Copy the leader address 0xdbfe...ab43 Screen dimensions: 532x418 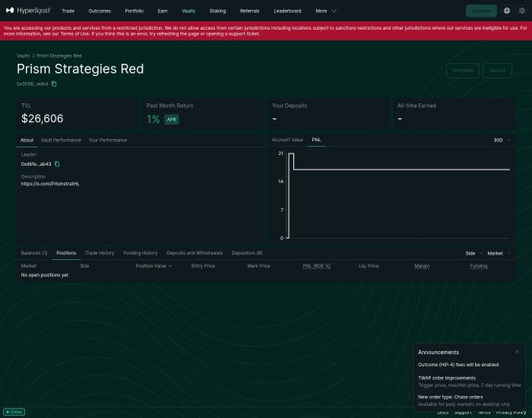pyautogui.click(x=57, y=164)
